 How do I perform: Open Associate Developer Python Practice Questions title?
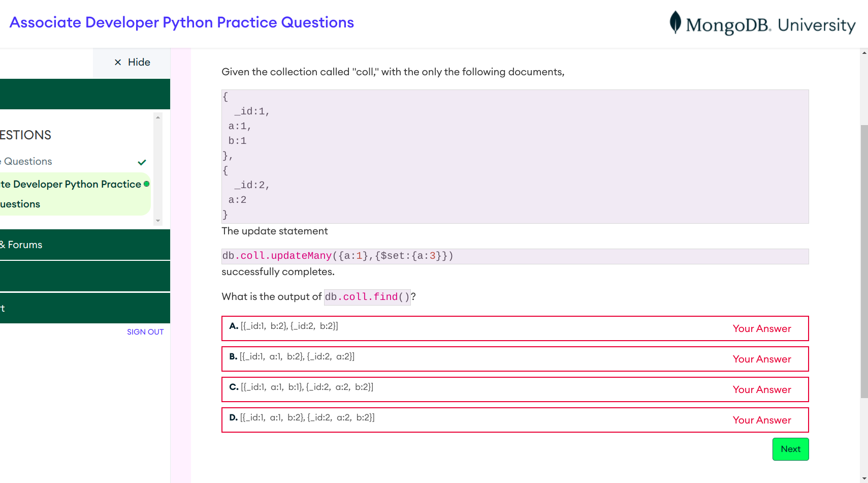click(x=182, y=22)
